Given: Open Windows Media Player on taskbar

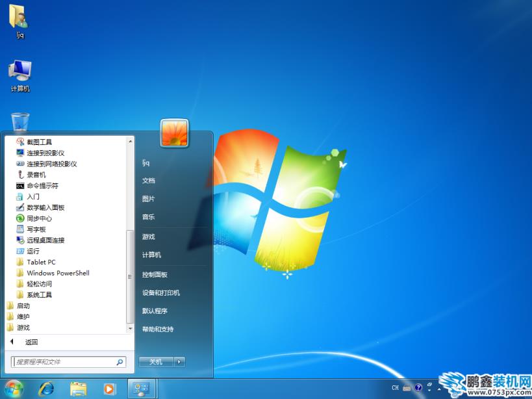Looking at the screenshot, I should 110,389.
